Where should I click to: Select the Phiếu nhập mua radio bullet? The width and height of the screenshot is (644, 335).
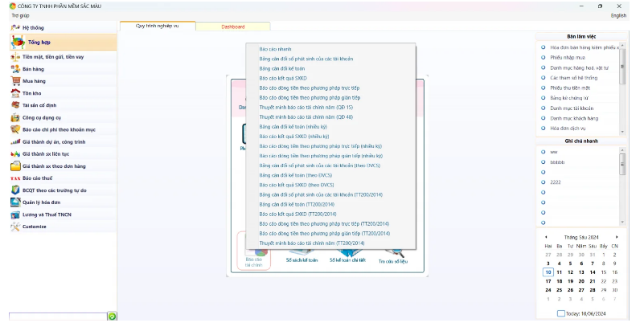click(x=543, y=58)
